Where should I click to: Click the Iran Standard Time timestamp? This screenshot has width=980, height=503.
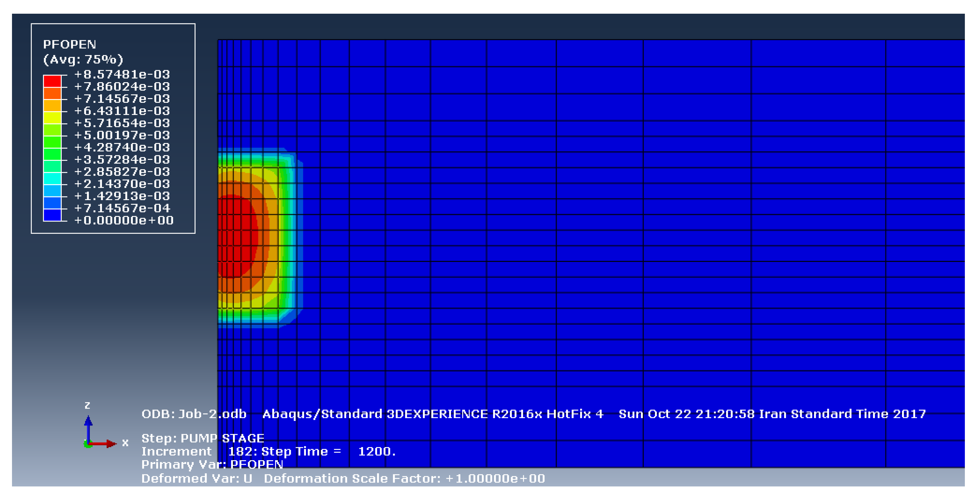tap(772, 414)
